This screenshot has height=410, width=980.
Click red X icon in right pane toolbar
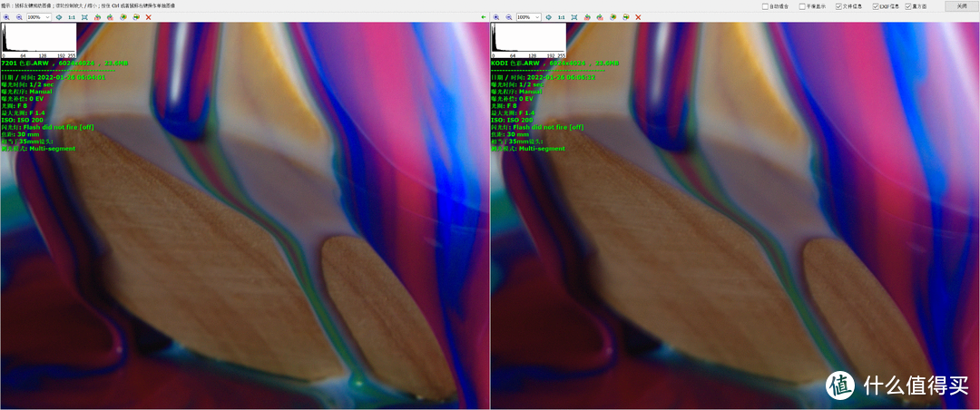point(638,17)
